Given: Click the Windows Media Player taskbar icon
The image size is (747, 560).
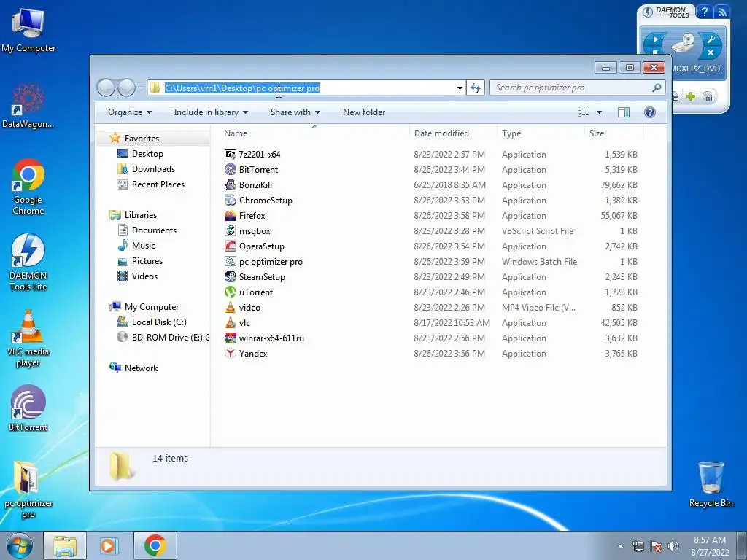Looking at the screenshot, I should pyautogui.click(x=109, y=545).
